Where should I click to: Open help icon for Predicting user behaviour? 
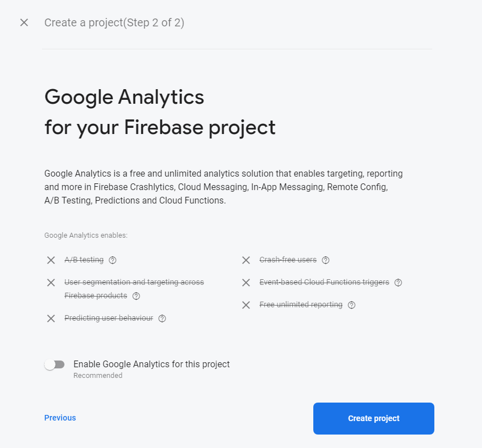click(x=162, y=318)
